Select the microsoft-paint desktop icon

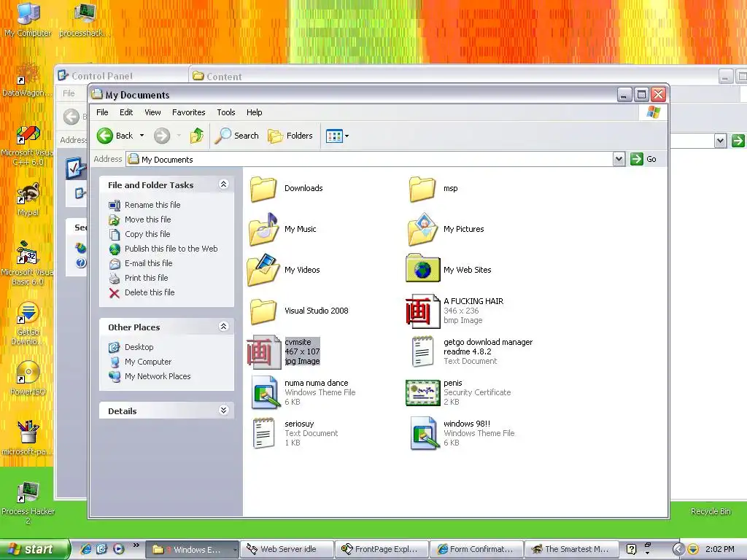click(27, 438)
